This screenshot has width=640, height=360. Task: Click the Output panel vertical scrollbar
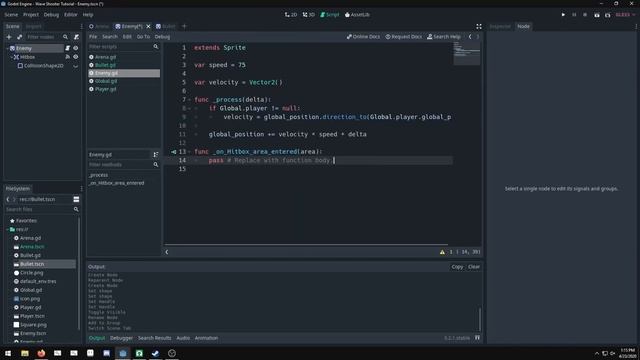tap(480, 319)
